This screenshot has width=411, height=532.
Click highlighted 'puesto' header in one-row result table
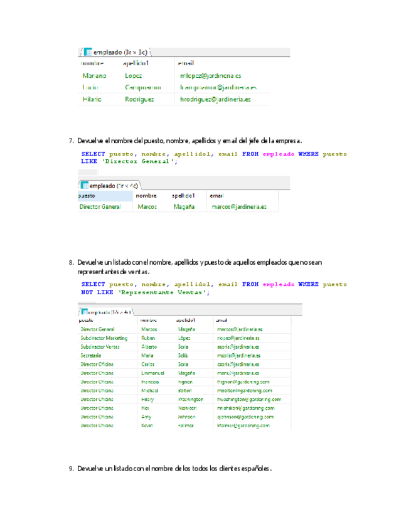105,196
